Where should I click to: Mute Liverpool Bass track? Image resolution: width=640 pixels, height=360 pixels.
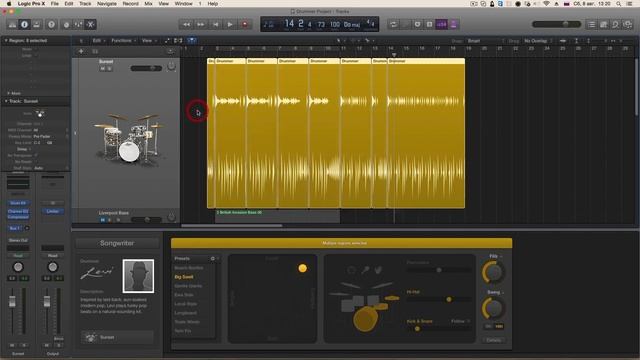103,220
